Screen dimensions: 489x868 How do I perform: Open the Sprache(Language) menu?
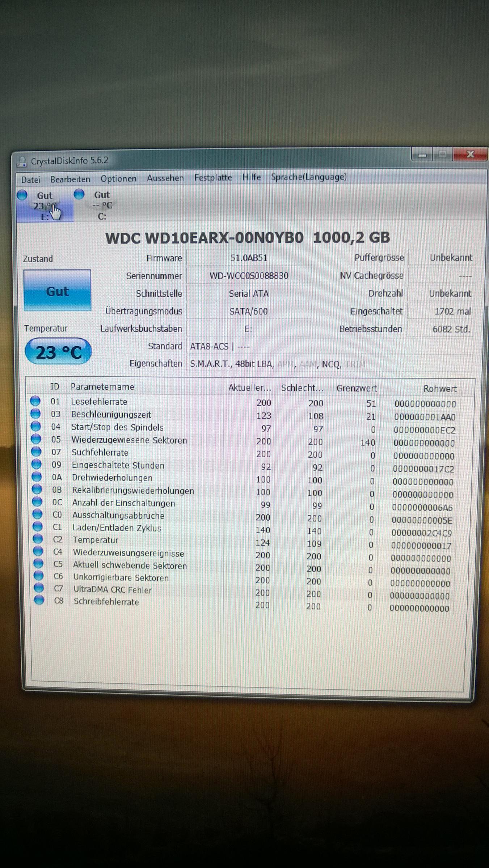point(309,177)
